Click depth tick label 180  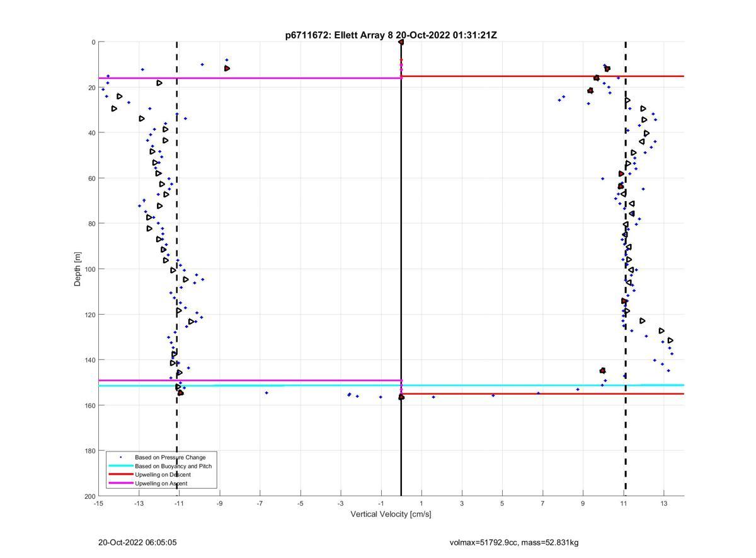point(89,451)
